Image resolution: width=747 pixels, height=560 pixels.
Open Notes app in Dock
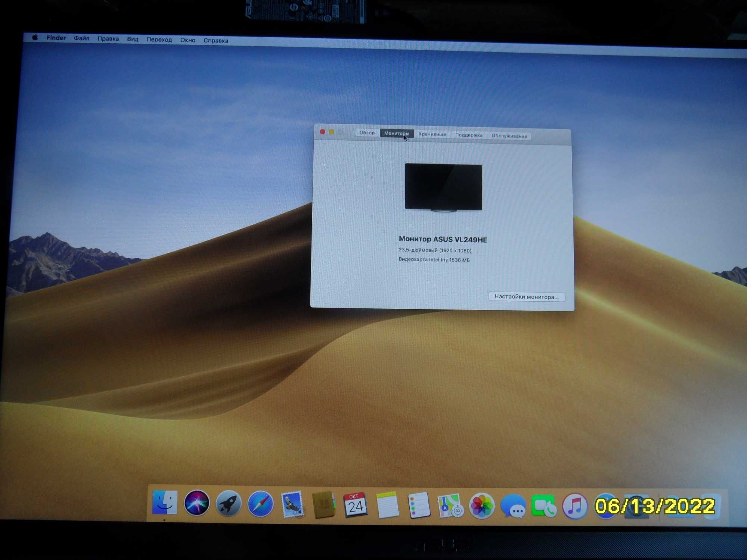[x=387, y=505]
